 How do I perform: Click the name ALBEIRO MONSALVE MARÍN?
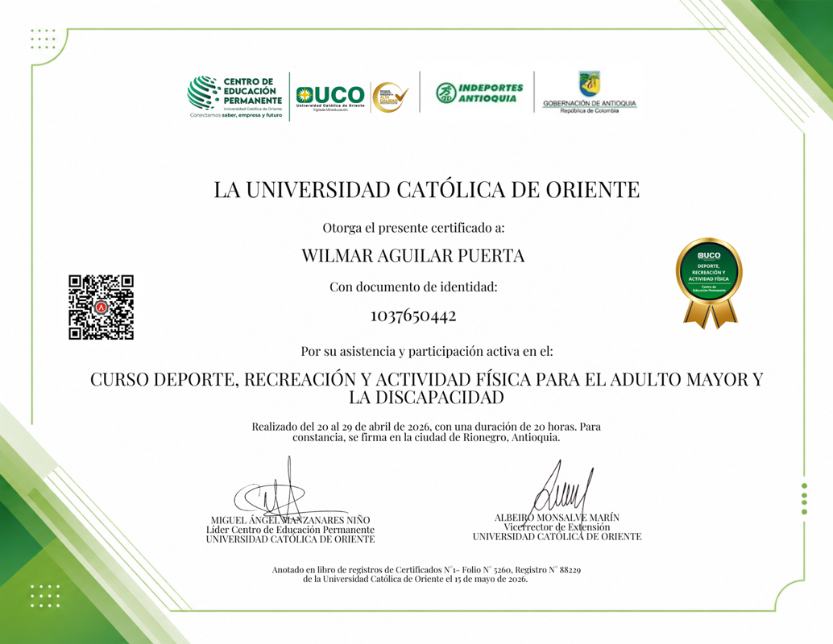coord(557,518)
